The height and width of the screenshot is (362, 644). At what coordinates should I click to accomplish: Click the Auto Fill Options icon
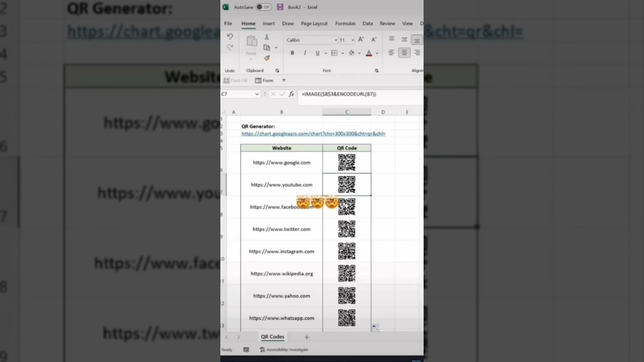click(375, 327)
